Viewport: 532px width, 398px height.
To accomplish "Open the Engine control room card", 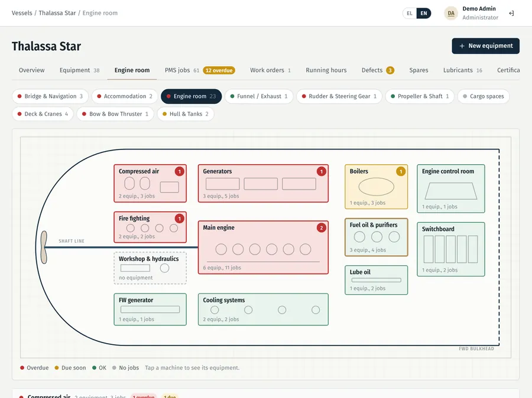I will click(451, 189).
